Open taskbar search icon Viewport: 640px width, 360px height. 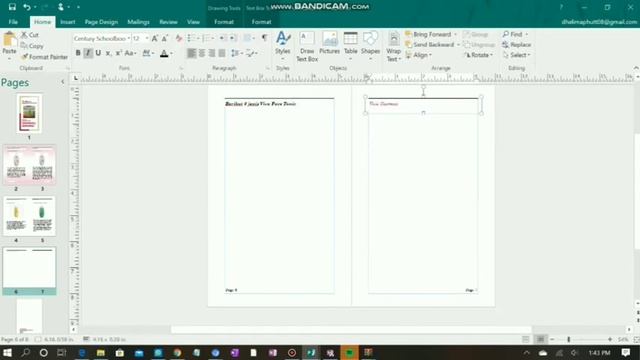(25, 353)
